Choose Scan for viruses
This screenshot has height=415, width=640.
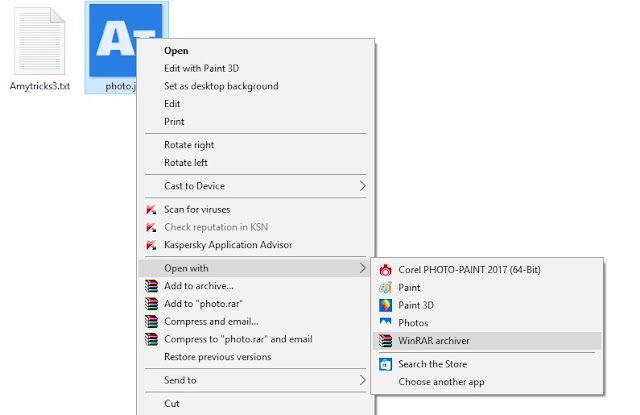[256, 210]
